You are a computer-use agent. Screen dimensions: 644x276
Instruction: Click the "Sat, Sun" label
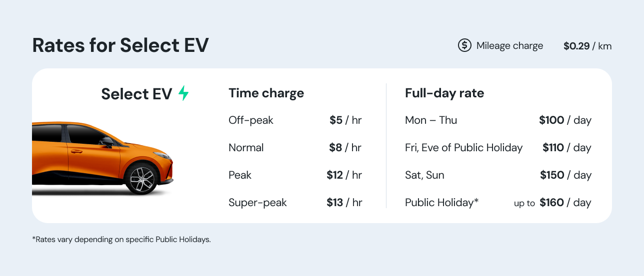pyautogui.click(x=424, y=175)
